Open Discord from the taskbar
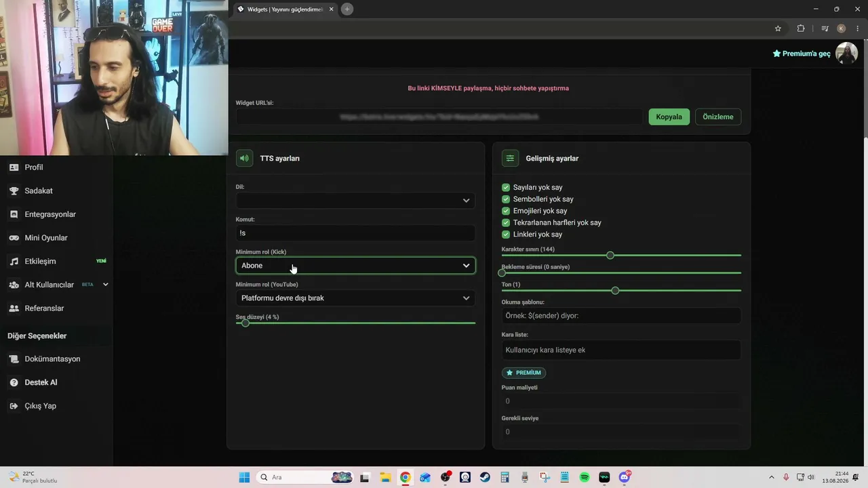This screenshot has height=488, width=868. (x=625, y=477)
